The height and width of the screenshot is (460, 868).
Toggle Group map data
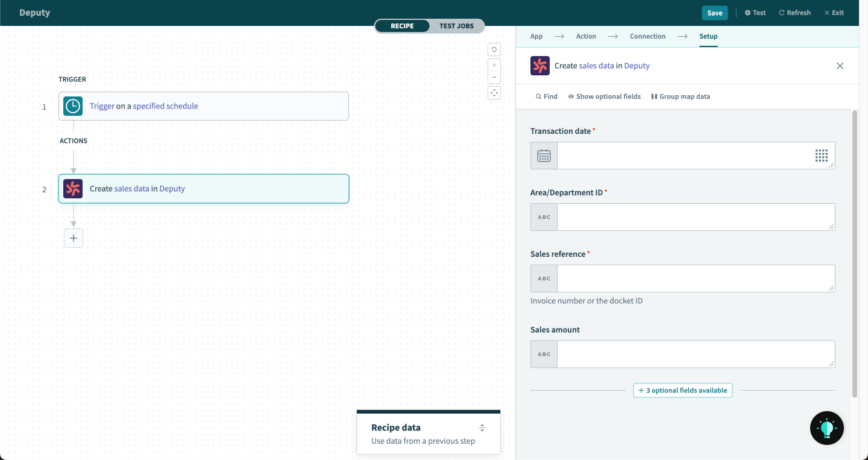(x=681, y=96)
